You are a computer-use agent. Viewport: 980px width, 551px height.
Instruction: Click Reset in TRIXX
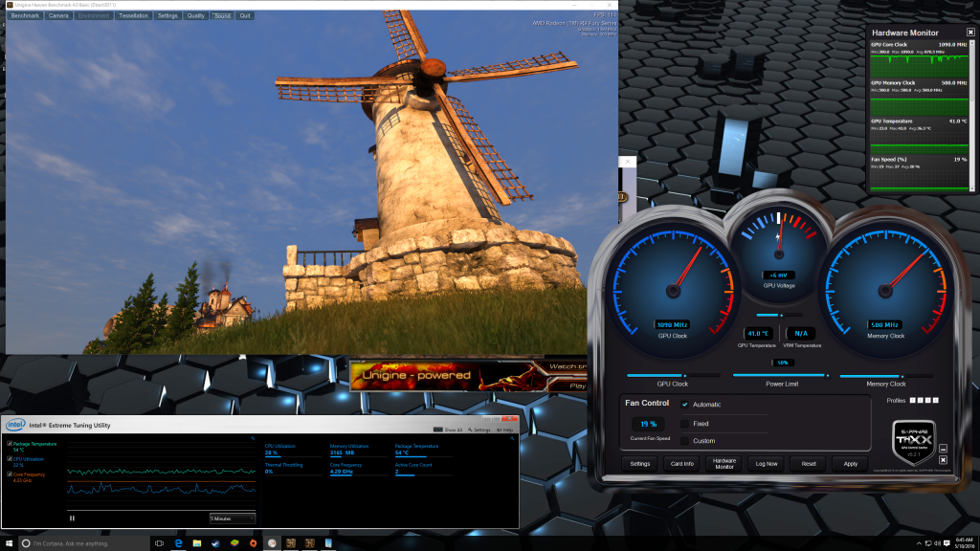[809, 464]
